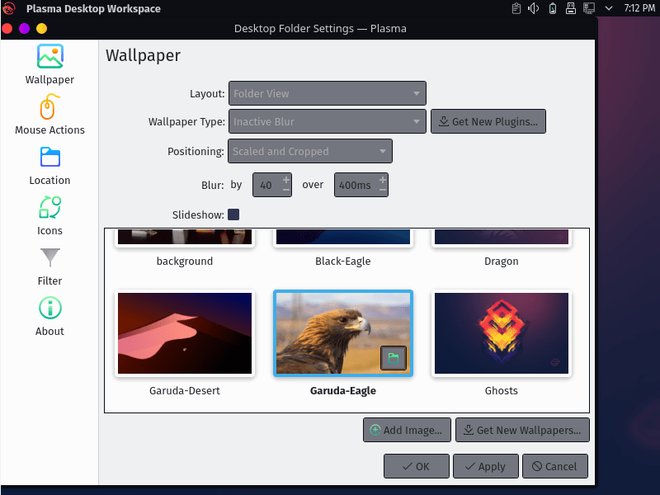
Task: Click Add Image button
Action: 407,430
